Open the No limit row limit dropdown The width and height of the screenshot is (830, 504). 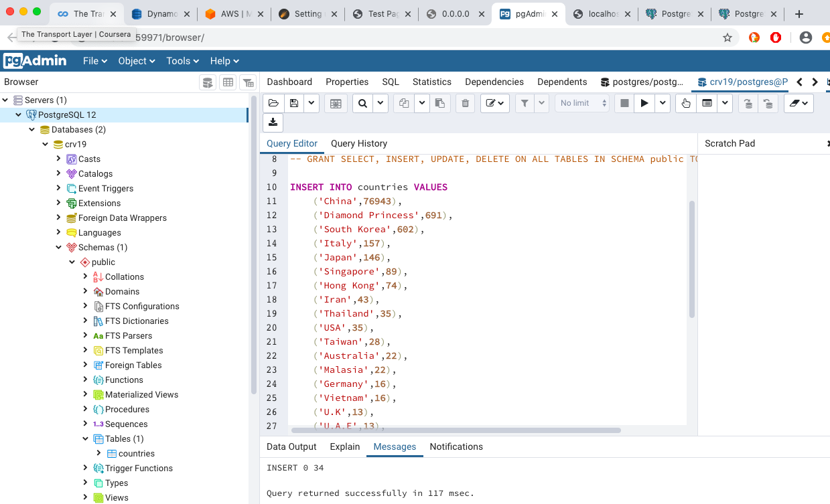tap(582, 103)
